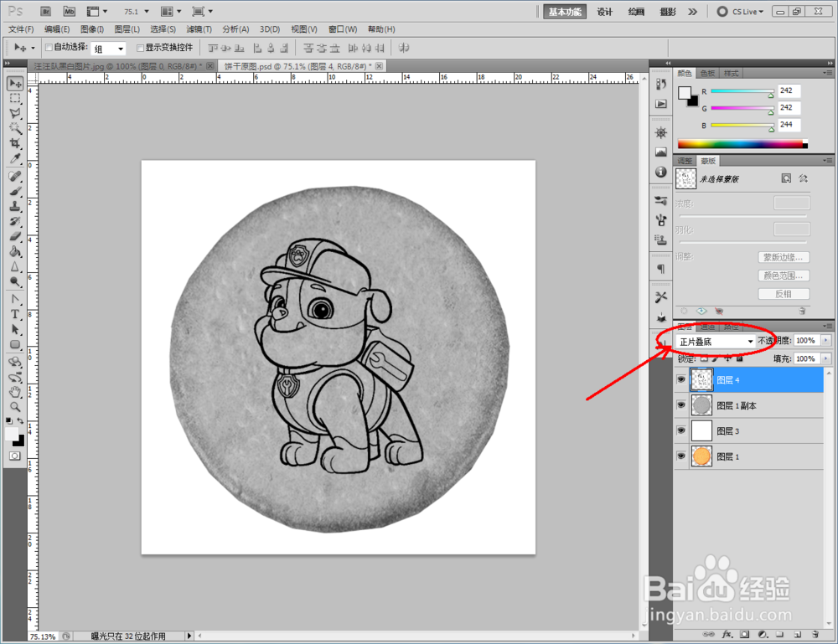
Task: Click the 蒙版边缘... button
Action: (784, 257)
